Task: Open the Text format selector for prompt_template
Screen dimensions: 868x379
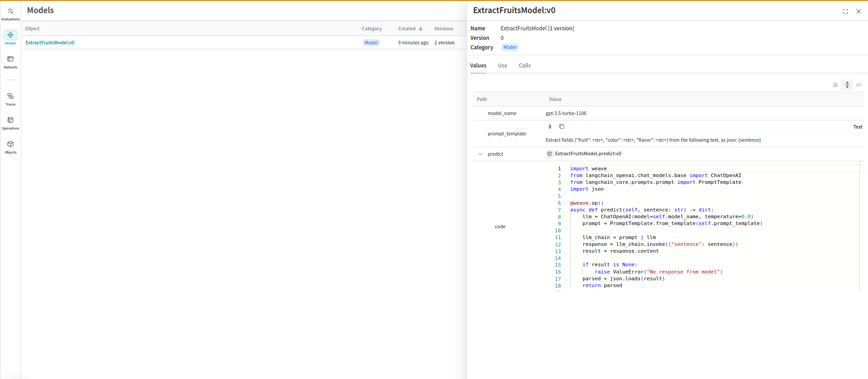Action: (x=858, y=127)
